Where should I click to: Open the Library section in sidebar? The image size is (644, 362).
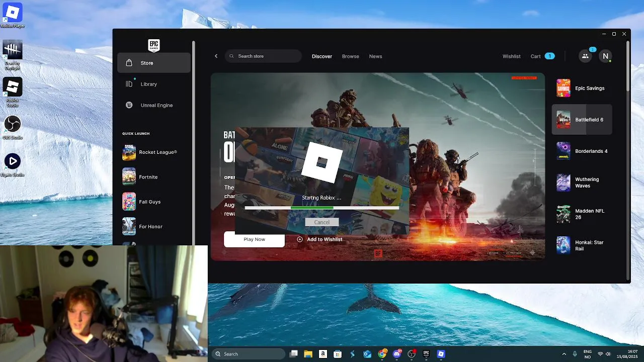[154, 84]
